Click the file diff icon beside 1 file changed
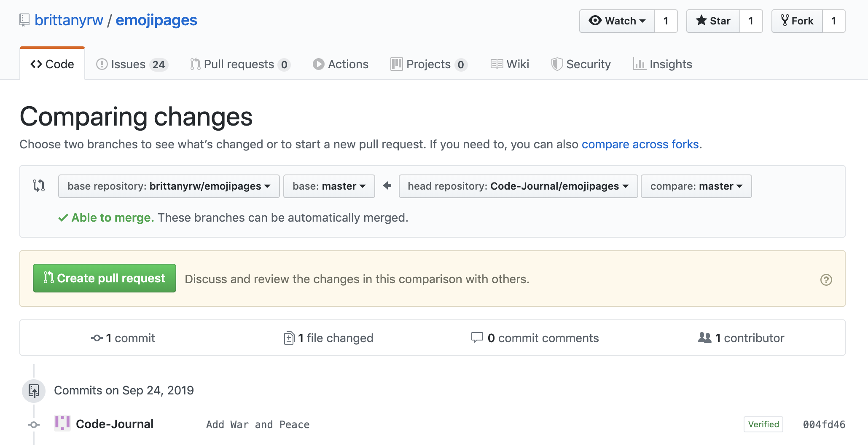 click(x=289, y=338)
